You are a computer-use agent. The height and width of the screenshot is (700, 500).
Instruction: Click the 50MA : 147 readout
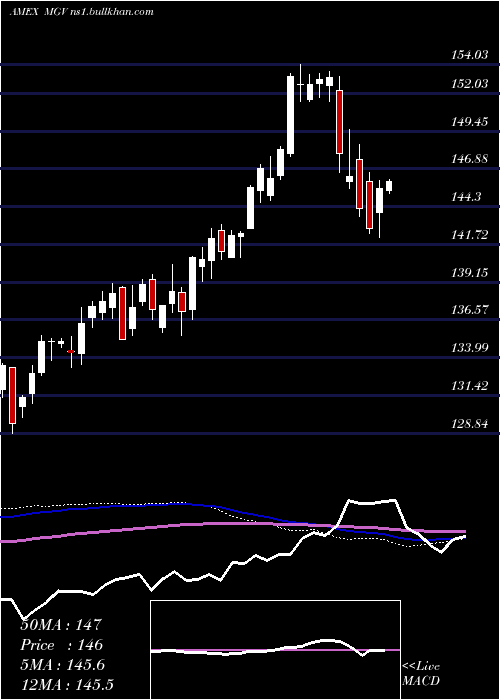(61, 625)
